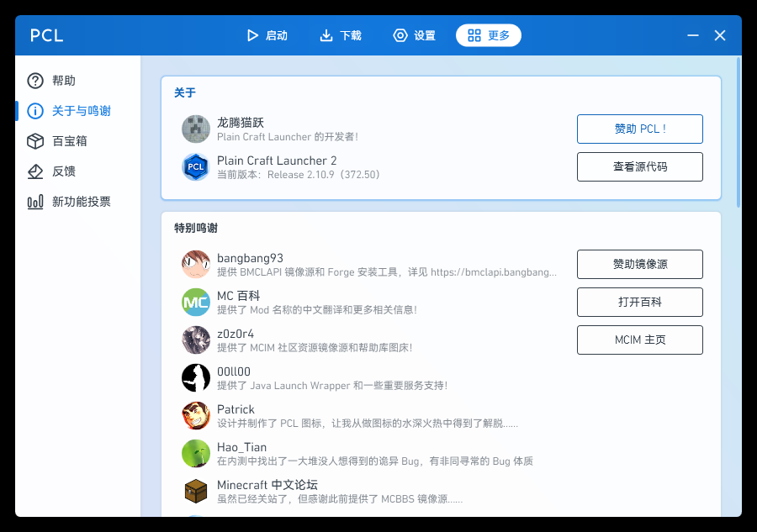Click bangbang93's avatar image
The width and height of the screenshot is (757, 532).
tap(196, 264)
